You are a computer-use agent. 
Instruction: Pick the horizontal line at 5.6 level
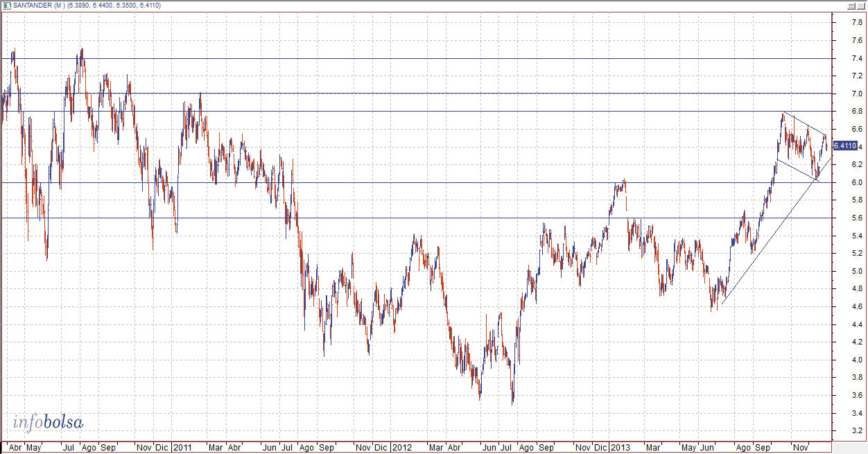tap(416, 218)
